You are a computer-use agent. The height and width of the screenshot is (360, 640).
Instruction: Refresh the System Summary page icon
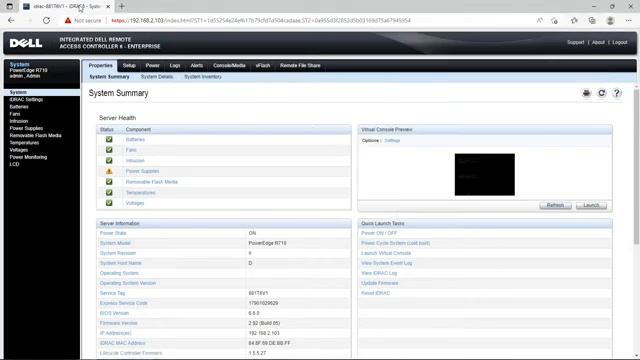point(601,93)
